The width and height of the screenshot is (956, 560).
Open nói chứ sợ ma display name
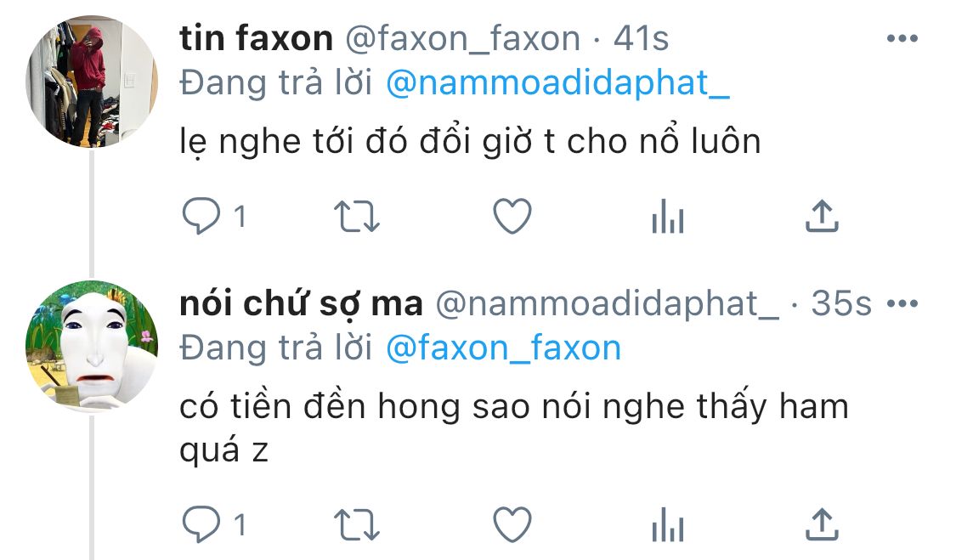tap(301, 304)
